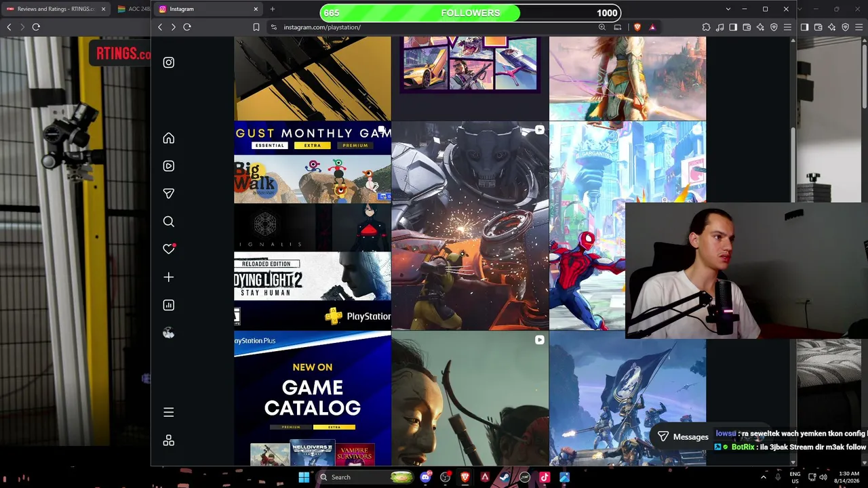Open the black and gold post
This screenshot has width=868, height=488.
pos(313,79)
